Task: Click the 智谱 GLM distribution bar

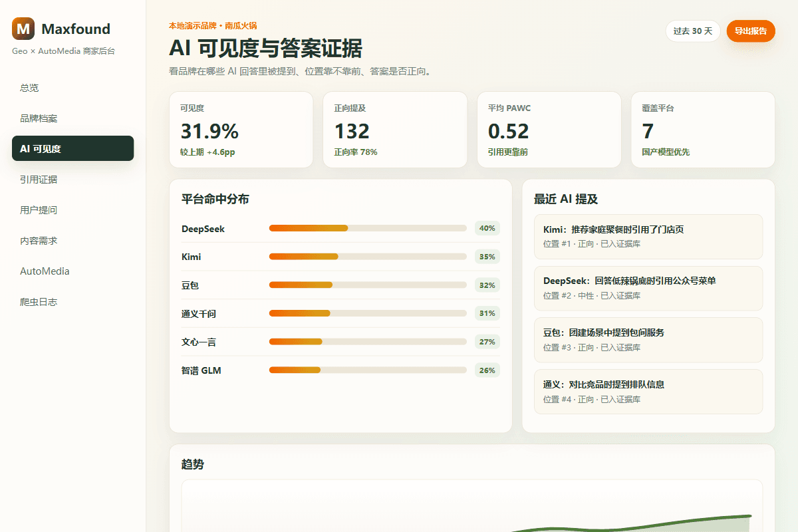Action: pos(368,370)
